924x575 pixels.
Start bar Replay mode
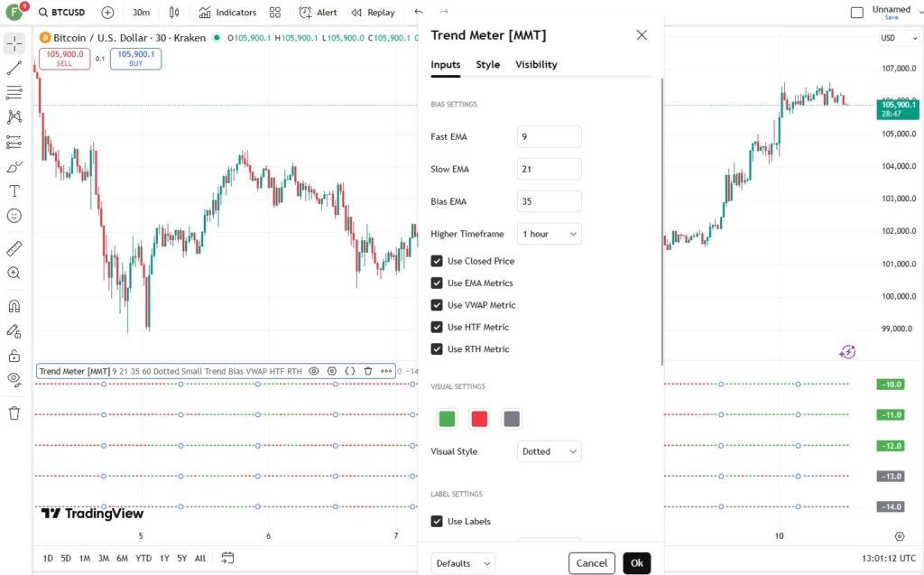(x=373, y=13)
